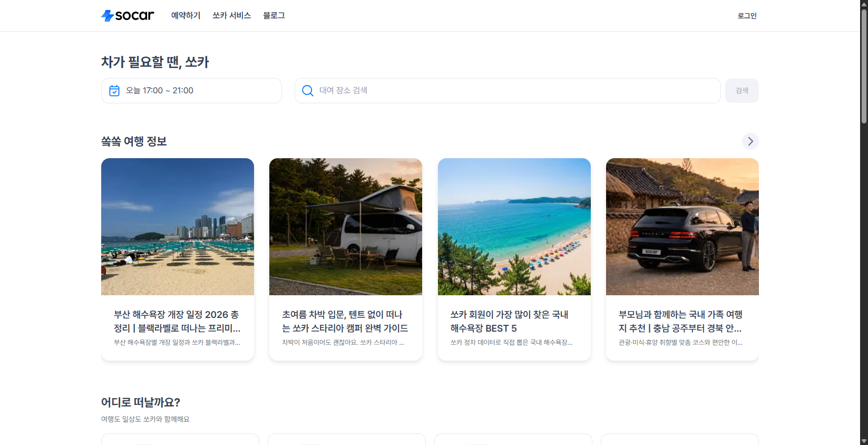The height and width of the screenshot is (445, 868).
Task: Open the black SUV hanok photo thumbnail
Action: pos(682,227)
